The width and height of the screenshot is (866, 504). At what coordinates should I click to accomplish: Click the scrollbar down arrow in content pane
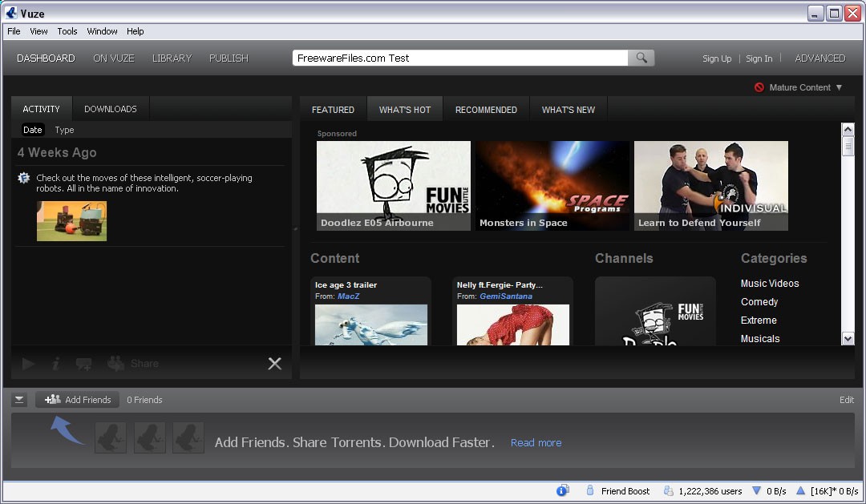click(848, 338)
